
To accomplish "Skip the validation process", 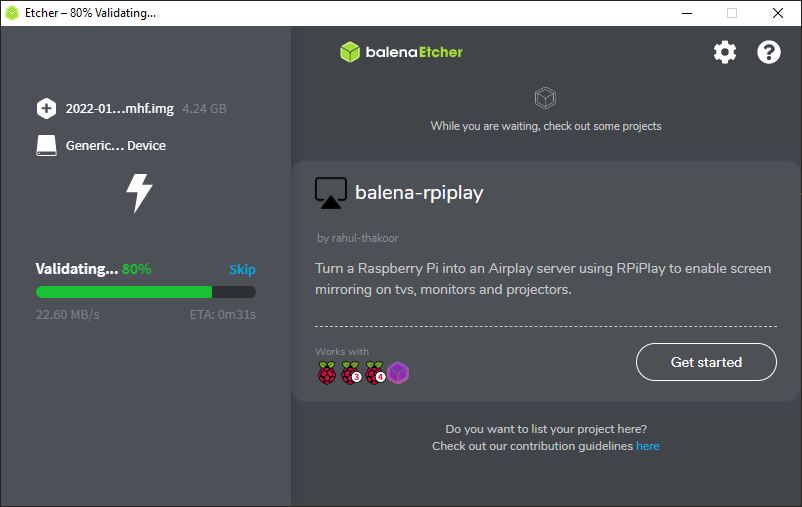I will click(x=242, y=270).
